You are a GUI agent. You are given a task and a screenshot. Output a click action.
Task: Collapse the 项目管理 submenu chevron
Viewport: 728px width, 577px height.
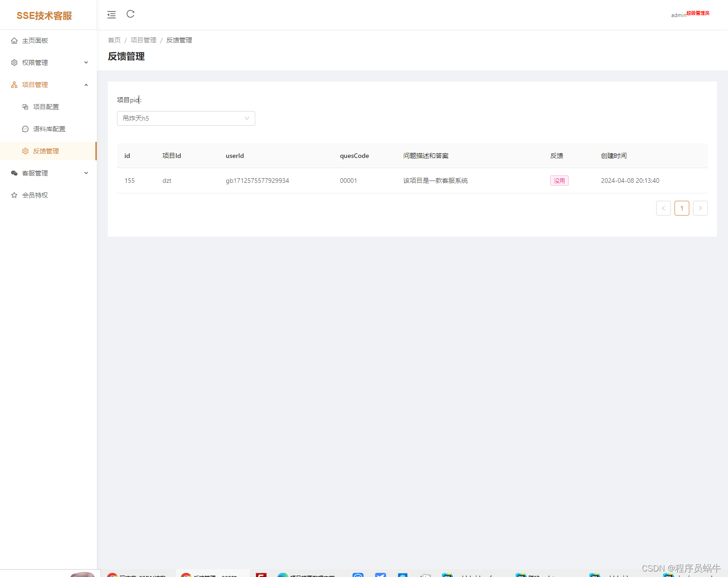pos(86,85)
